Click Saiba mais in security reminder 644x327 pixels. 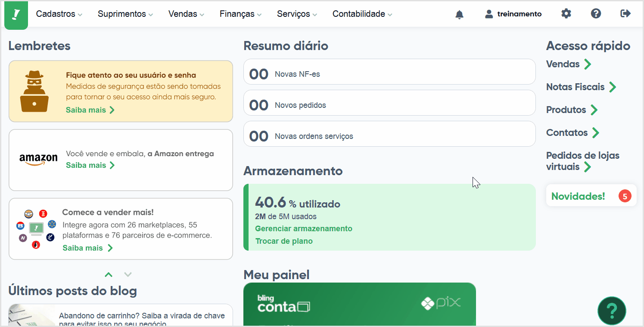tap(90, 110)
